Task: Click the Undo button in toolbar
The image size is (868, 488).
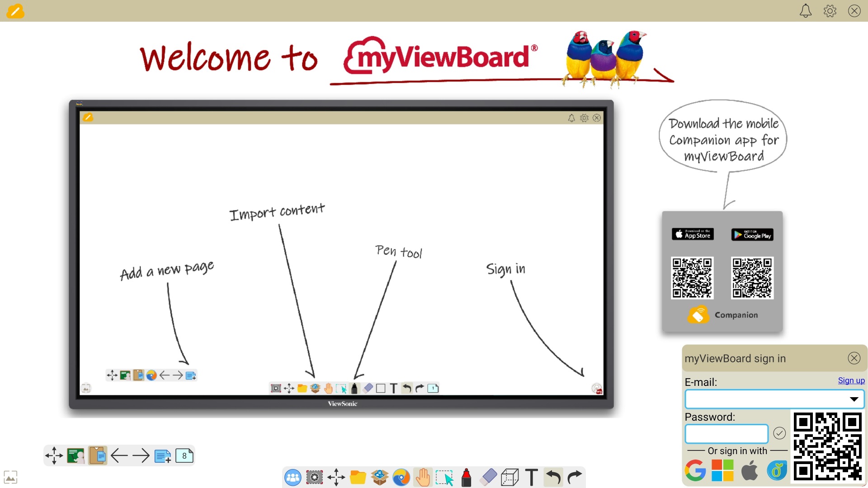Action: 552,477
